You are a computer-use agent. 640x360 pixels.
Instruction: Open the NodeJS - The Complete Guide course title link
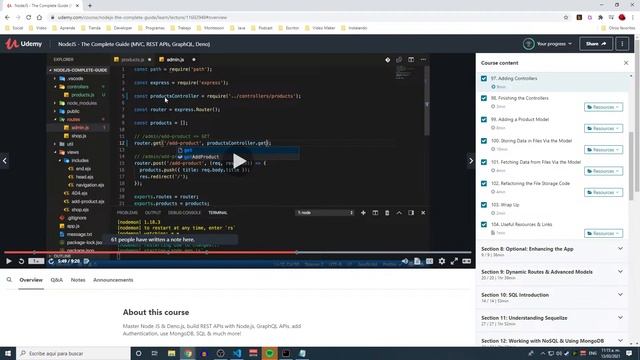coord(134,44)
